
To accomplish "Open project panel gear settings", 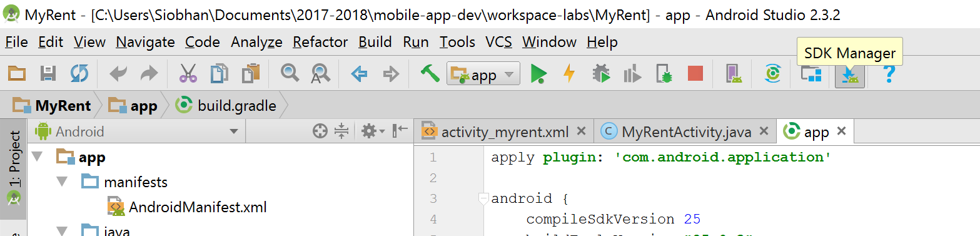I will pos(373,131).
